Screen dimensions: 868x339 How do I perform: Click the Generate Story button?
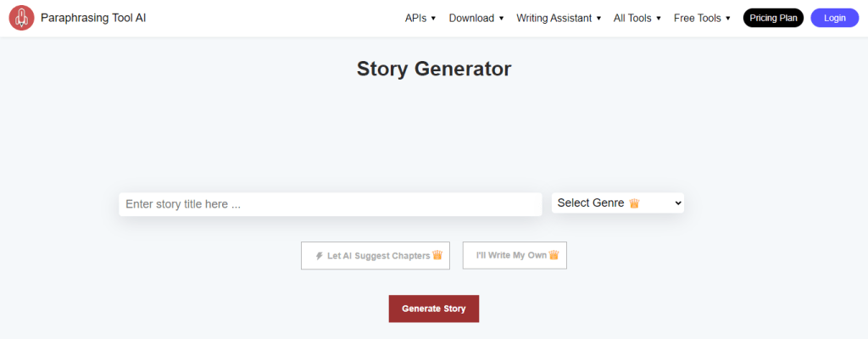[434, 308]
